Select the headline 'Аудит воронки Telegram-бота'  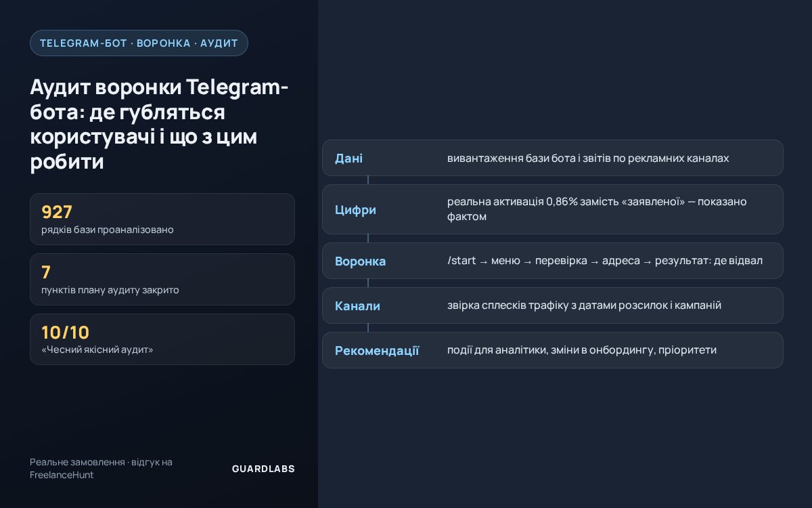(x=160, y=125)
